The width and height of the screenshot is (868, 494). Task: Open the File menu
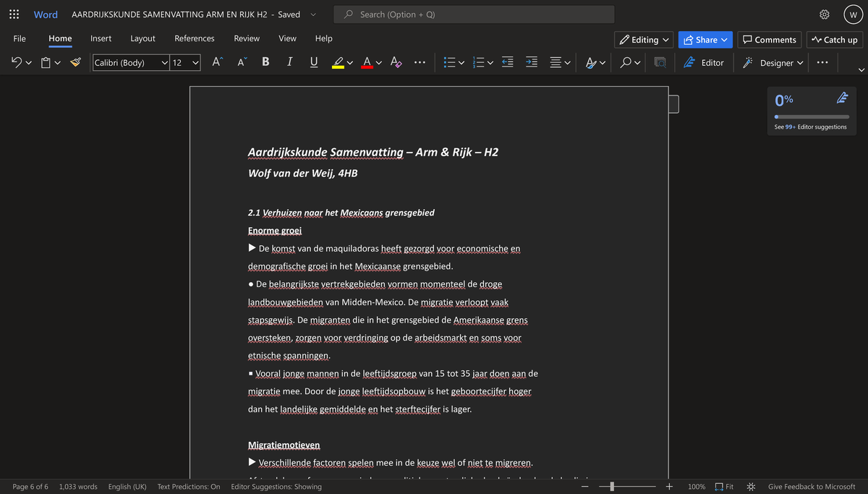[x=20, y=38]
